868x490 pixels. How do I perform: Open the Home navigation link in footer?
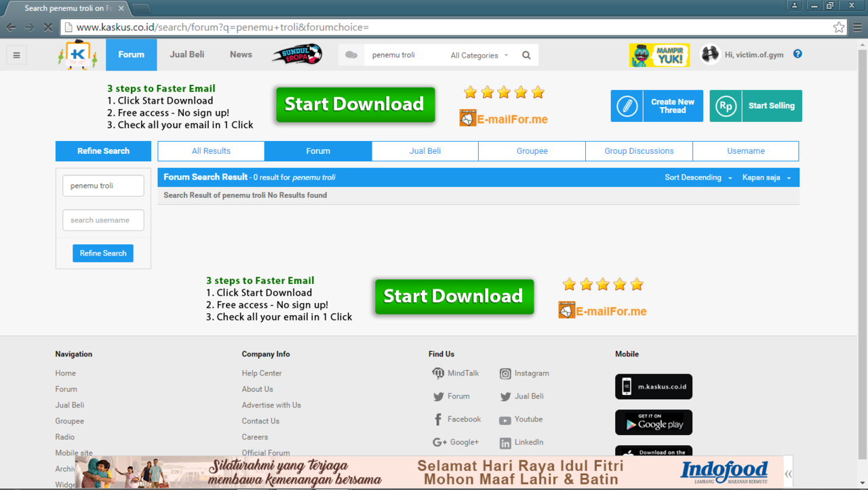coord(66,373)
